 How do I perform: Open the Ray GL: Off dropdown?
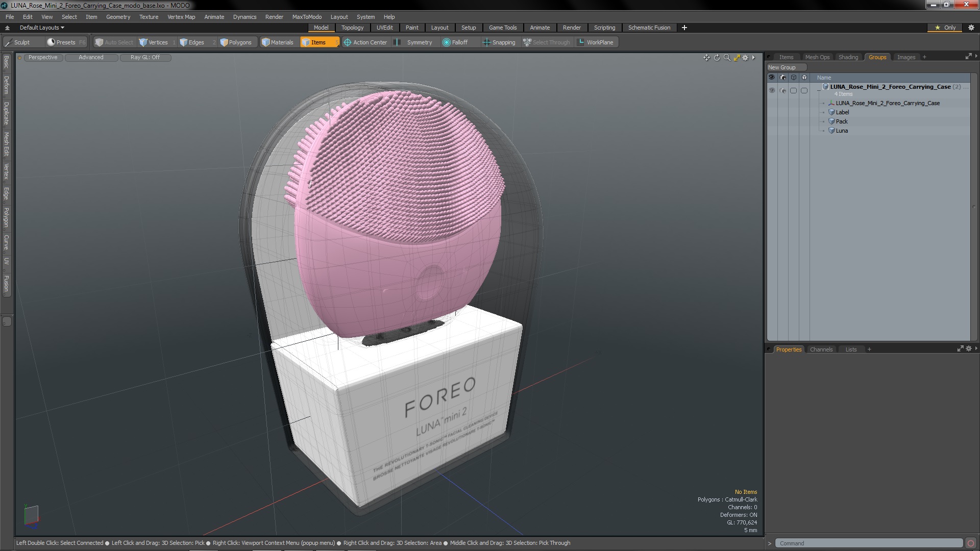tap(145, 57)
